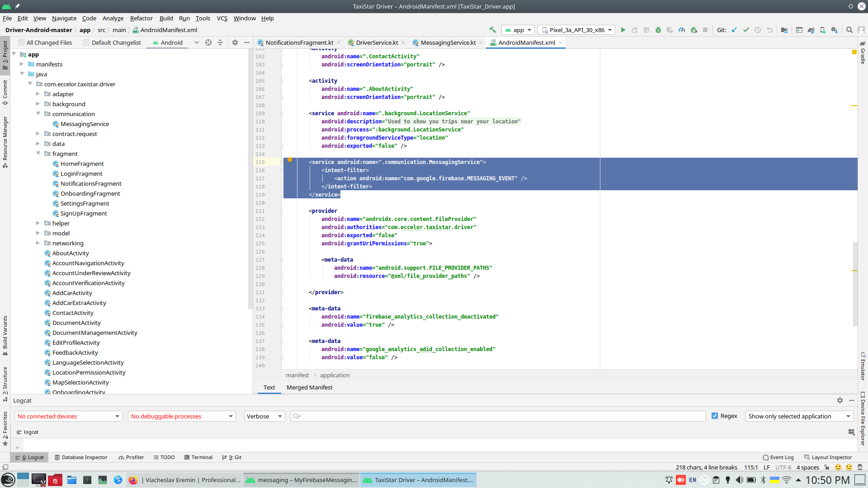
Task: Open the No connected devices dropdown
Action: [x=68, y=416]
